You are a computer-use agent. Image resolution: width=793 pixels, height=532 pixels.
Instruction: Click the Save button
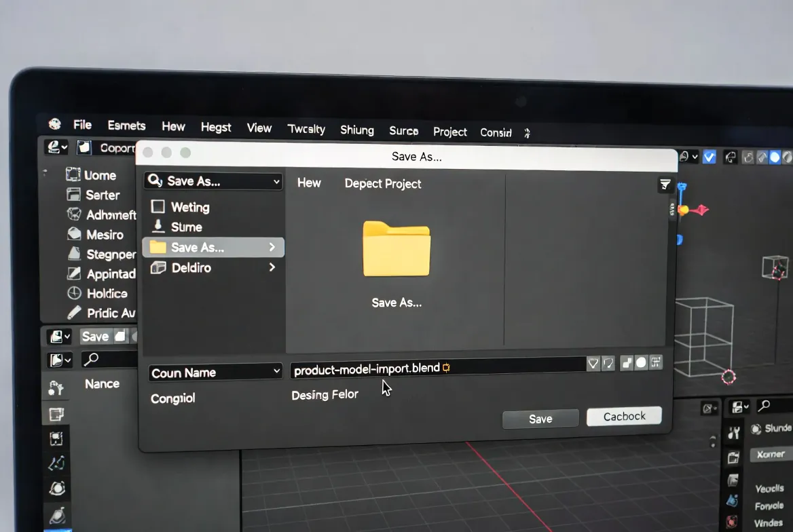coord(540,419)
